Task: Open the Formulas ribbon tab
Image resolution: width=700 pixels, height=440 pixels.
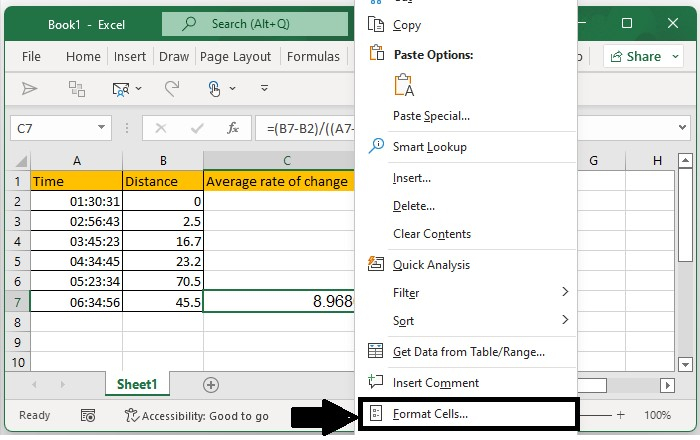Action: [313, 57]
